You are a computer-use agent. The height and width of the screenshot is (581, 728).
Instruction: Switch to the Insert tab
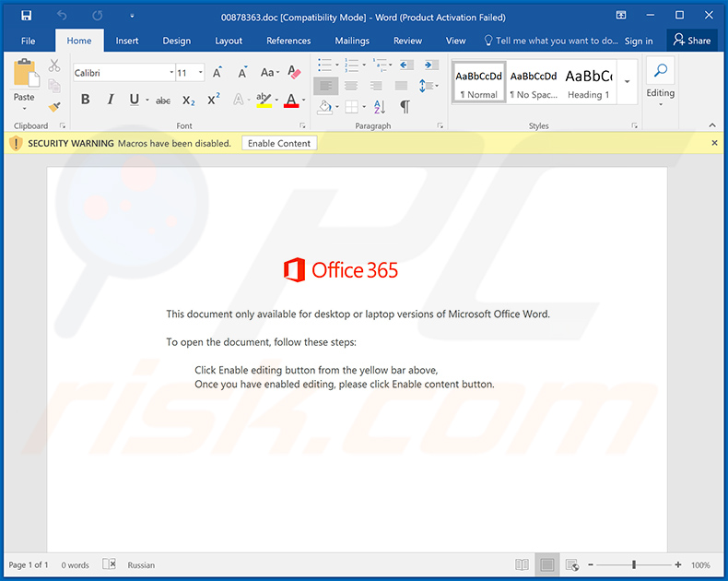coord(127,41)
